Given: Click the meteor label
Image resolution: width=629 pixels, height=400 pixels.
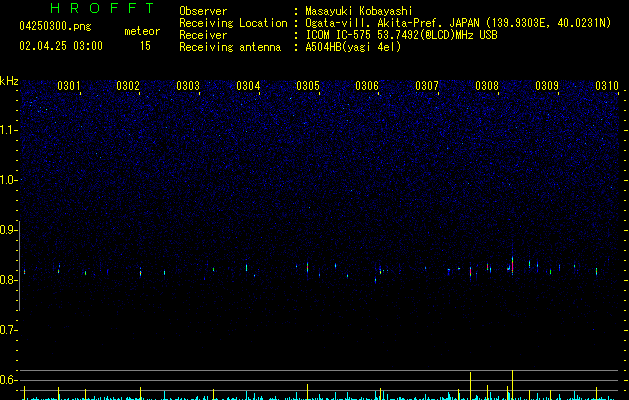Looking at the screenshot, I should pyautogui.click(x=142, y=31).
